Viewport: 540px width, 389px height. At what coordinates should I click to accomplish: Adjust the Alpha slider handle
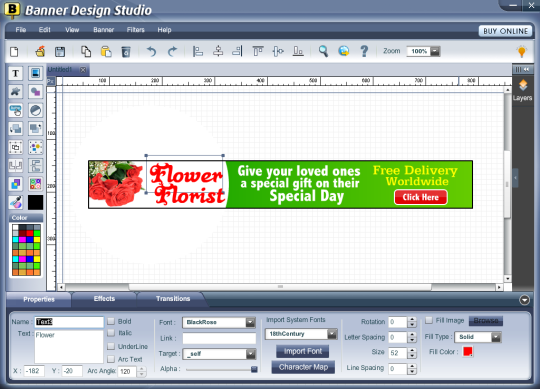pos(254,369)
